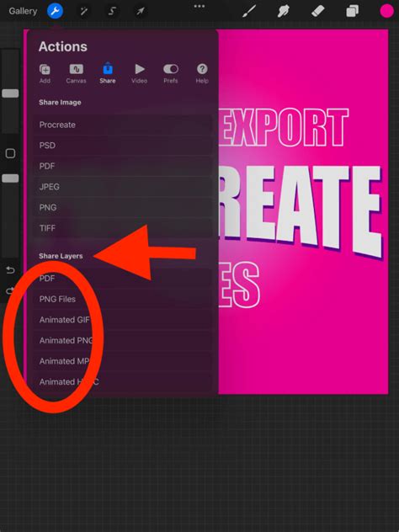Select the Selection S-shaped tool

pos(112,12)
